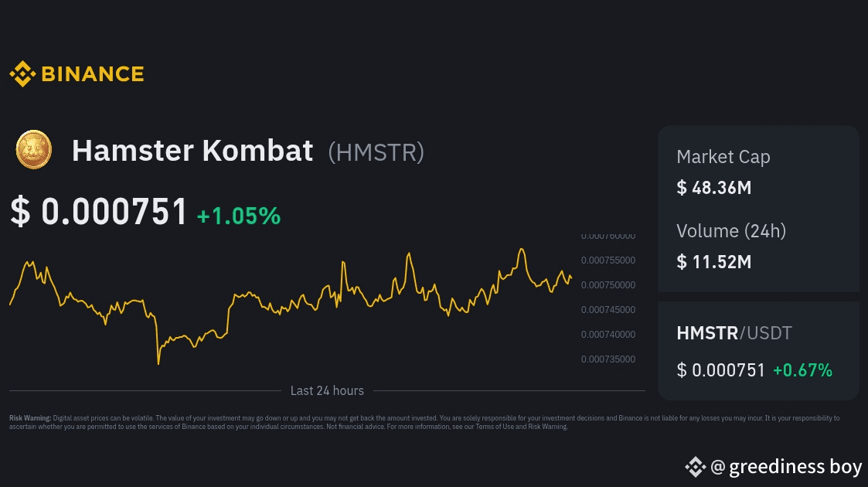This screenshot has width=868, height=487.
Task: Click the +0.67% pair change
Action: click(x=802, y=370)
